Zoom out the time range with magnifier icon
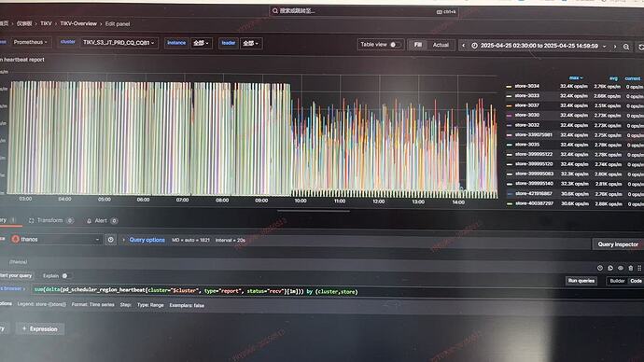The width and height of the screenshot is (644, 362). click(x=626, y=47)
